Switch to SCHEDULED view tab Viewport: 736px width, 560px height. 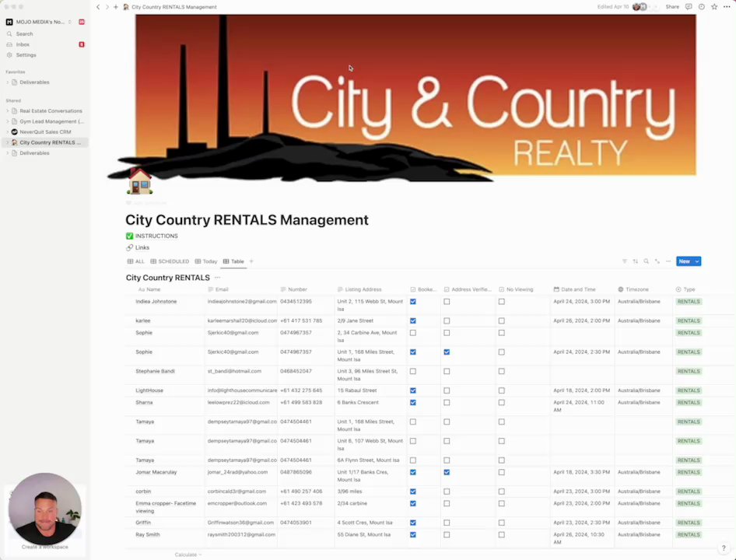click(x=170, y=261)
